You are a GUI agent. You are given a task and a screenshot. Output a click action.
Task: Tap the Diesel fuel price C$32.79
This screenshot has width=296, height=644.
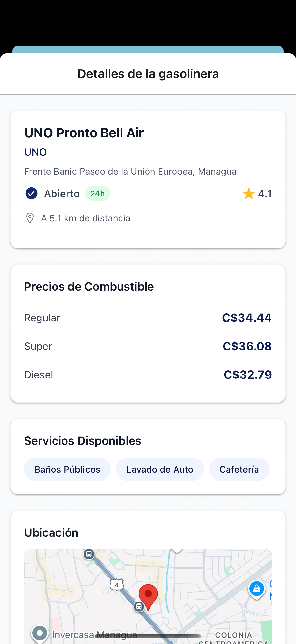coord(248,375)
